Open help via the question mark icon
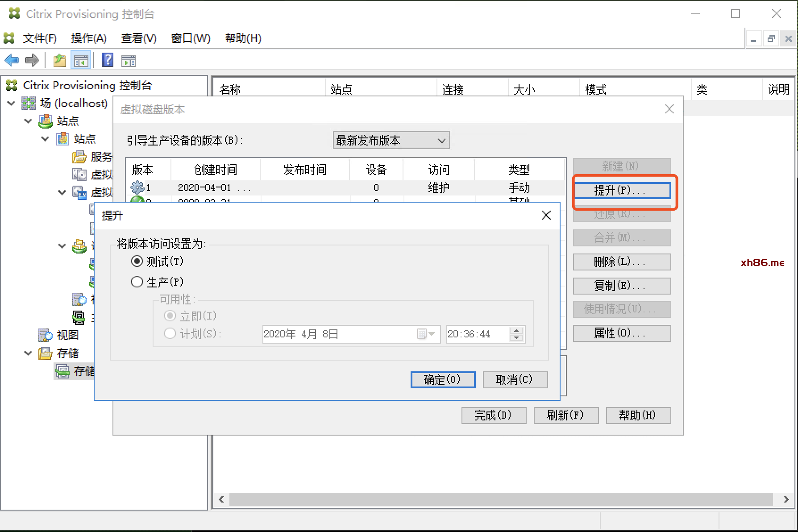The image size is (798, 532). [x=108, y=60]
